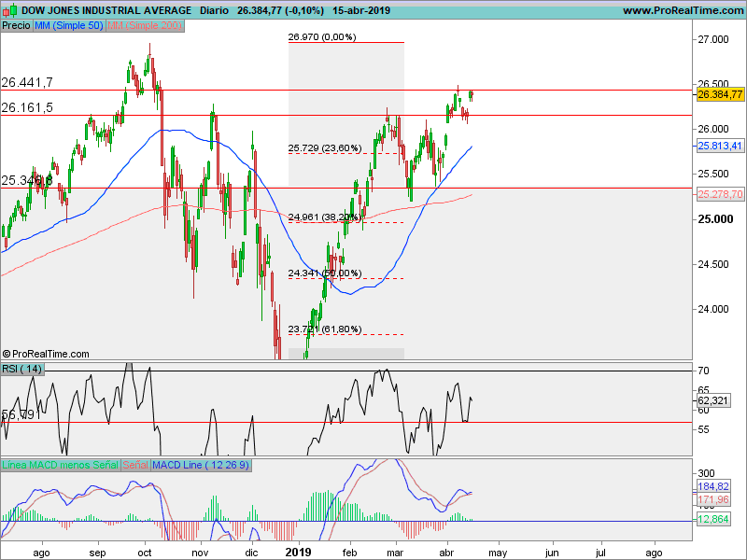Screen dimensions: 747x560
Task: Click the 2019 label on time axis
Action: pos(298,553)
